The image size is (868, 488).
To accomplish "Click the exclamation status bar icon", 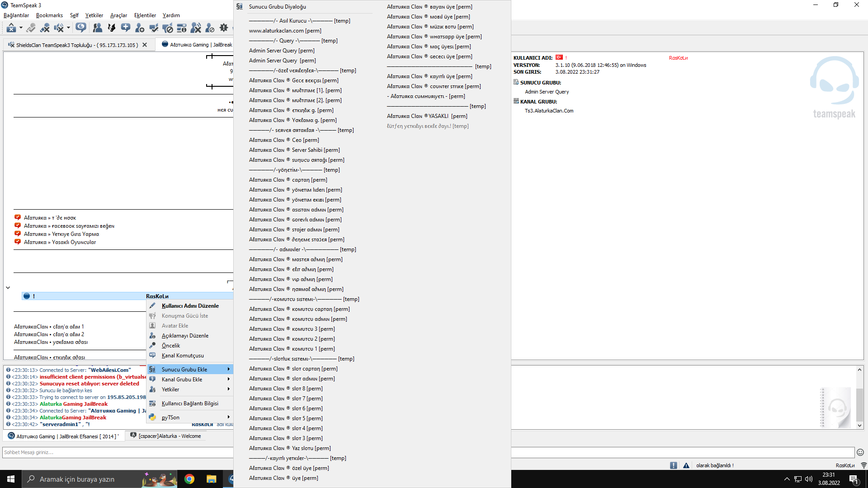I will (x=674, y=465).
